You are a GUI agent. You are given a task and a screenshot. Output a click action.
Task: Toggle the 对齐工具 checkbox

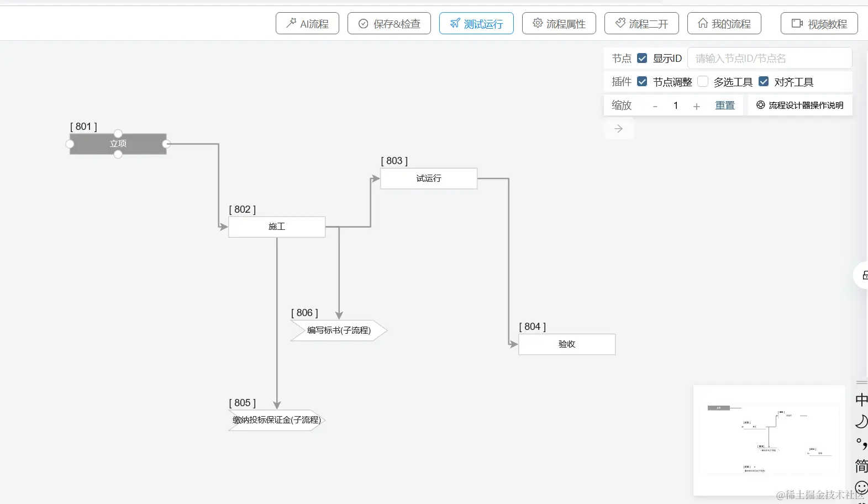764,82
